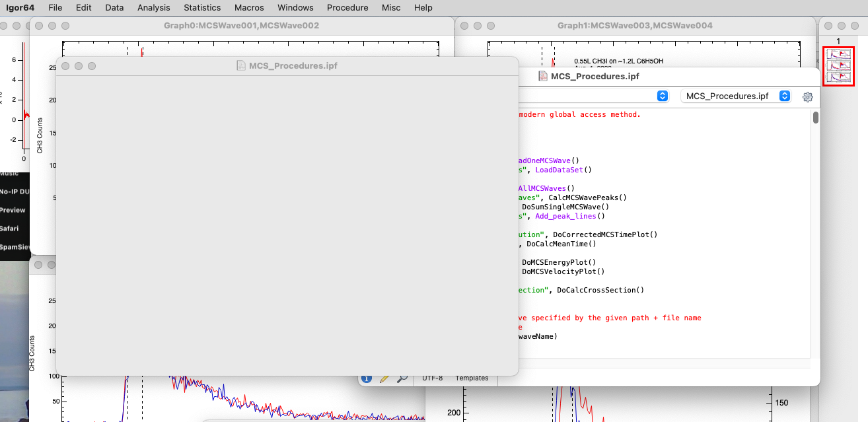Viewport: 868px width, 422px height.
Task: Close the front MCS_Procedures.ipf window
Action: 65,66
